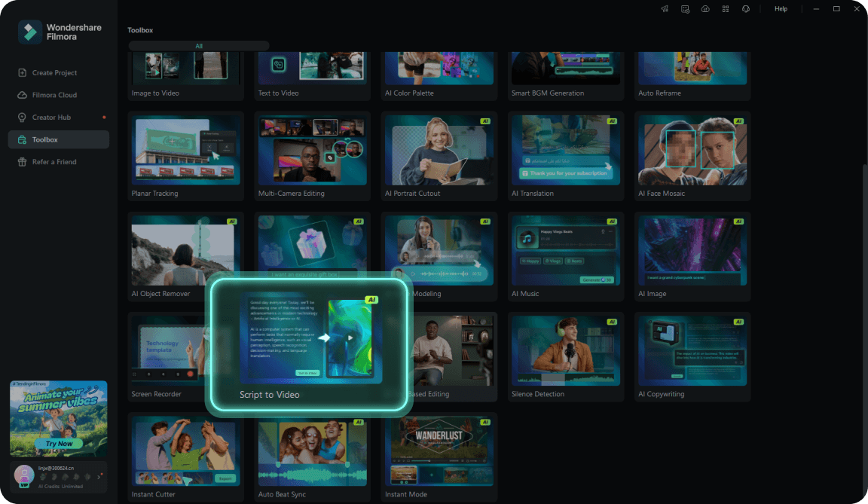Launch the Silence Detection tool
The width and height of the screenshot is (868, 504).
[566, 357]
